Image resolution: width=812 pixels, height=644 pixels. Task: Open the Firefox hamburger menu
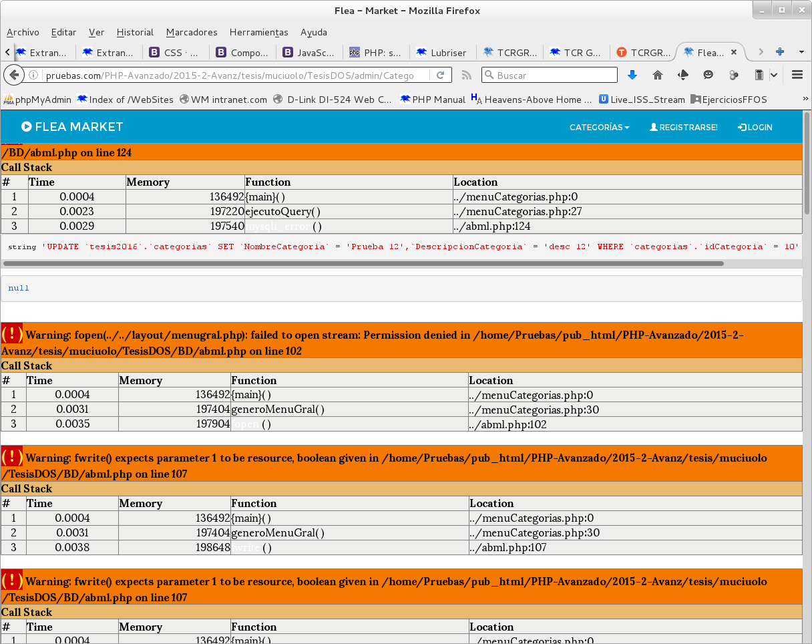(797, 75)
